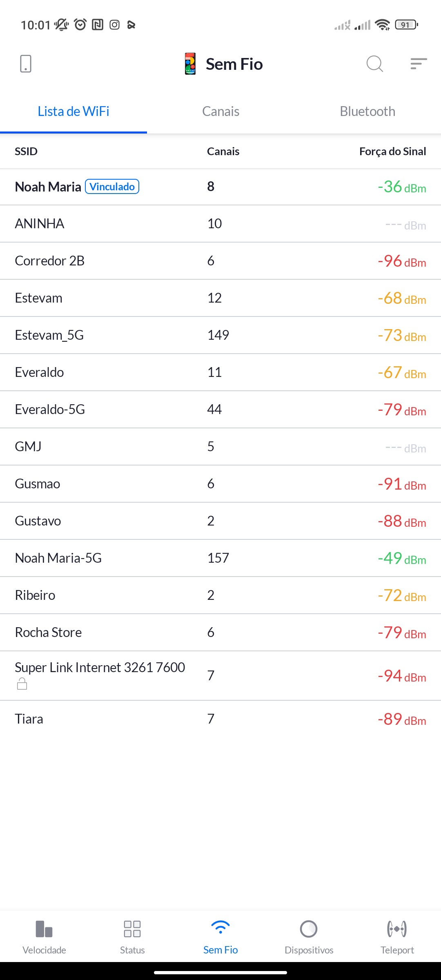The height and width of the screenshot is (980, 441).
Task: Select the Lista de WiFi tab
Action: [x=73, y=111]
